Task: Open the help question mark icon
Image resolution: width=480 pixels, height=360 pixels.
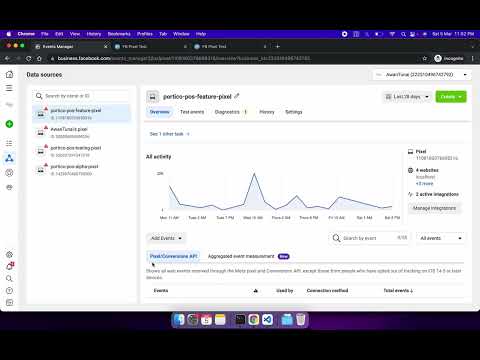Action: tap(9, 291)
